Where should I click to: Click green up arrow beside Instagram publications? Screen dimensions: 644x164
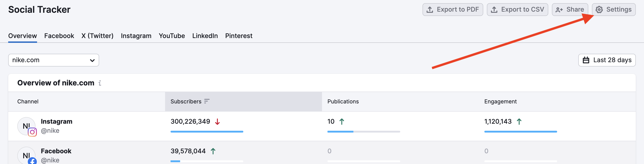tap(342, 122)
